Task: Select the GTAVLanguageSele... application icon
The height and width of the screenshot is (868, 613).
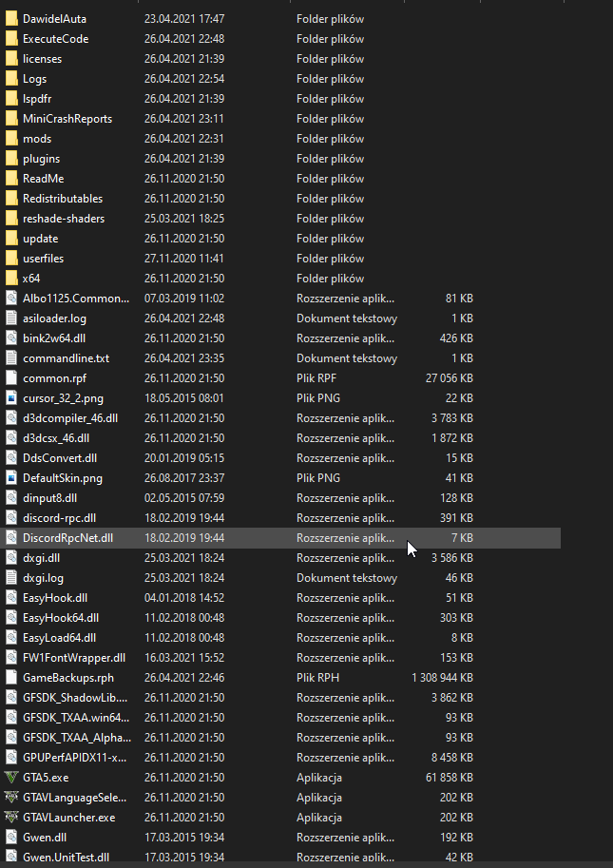Action: tap(11, 797)
